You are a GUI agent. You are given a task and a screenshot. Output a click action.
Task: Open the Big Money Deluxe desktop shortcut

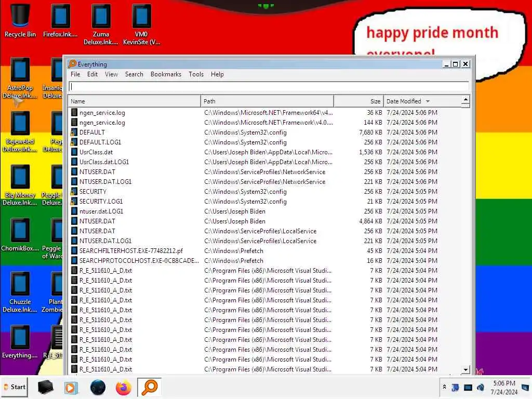[20, 185]
